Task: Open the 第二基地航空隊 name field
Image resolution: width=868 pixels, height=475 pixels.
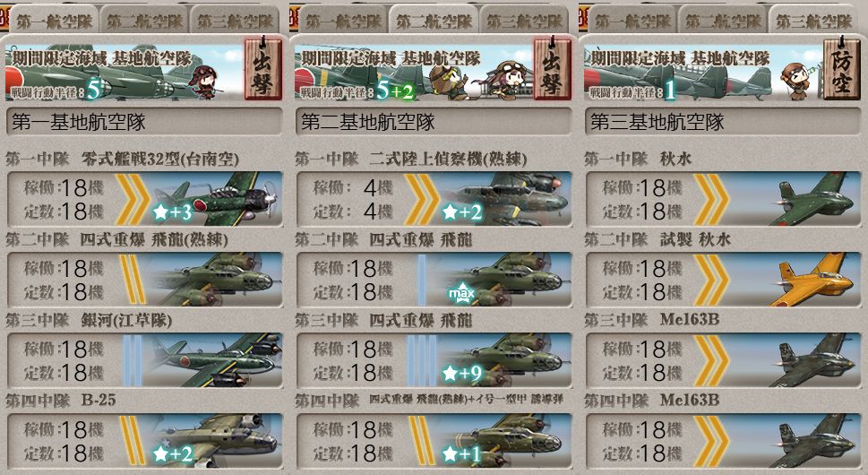Action: 434,122
